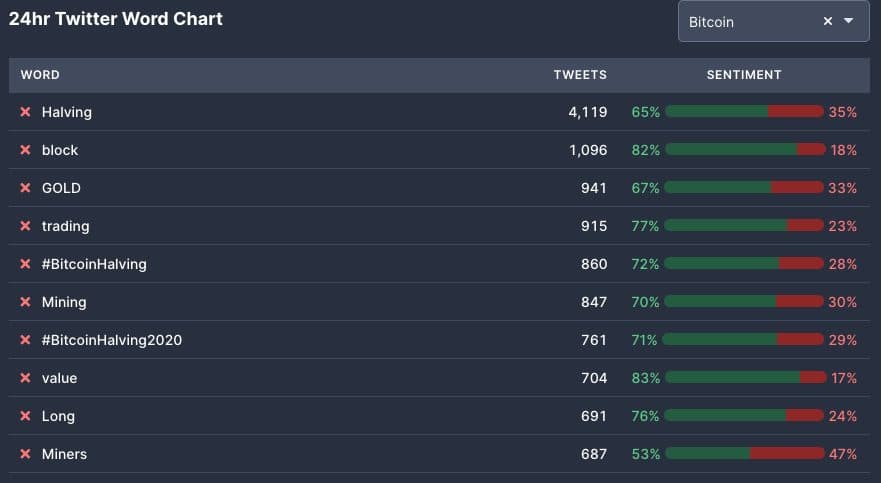Click the X beside Mining
The height and width of the screenshot is (483, 881).
point(26,302)
